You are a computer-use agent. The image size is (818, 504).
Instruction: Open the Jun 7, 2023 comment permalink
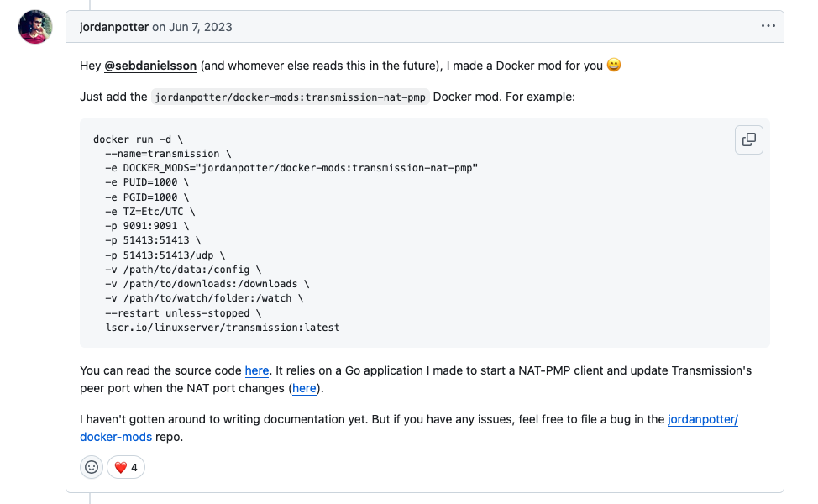(201, 27)
